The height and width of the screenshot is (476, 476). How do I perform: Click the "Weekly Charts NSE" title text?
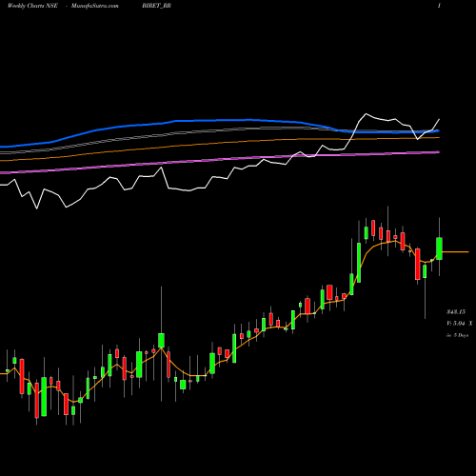coord(32,6)
